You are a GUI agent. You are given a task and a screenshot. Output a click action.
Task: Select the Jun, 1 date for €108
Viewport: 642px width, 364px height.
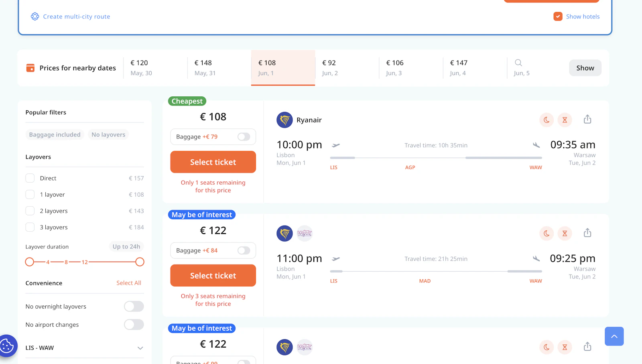283,68
